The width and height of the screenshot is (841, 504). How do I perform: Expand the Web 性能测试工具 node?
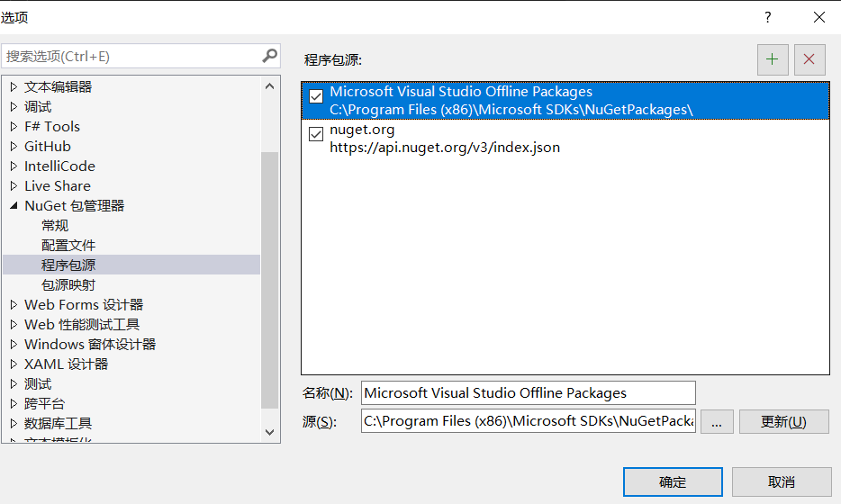tap(14, 324)
